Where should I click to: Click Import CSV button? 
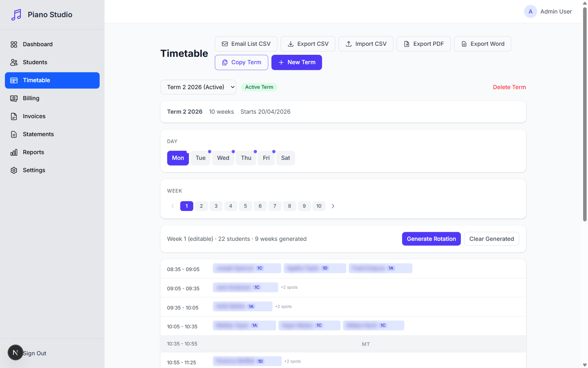click(x=366, y=44)
